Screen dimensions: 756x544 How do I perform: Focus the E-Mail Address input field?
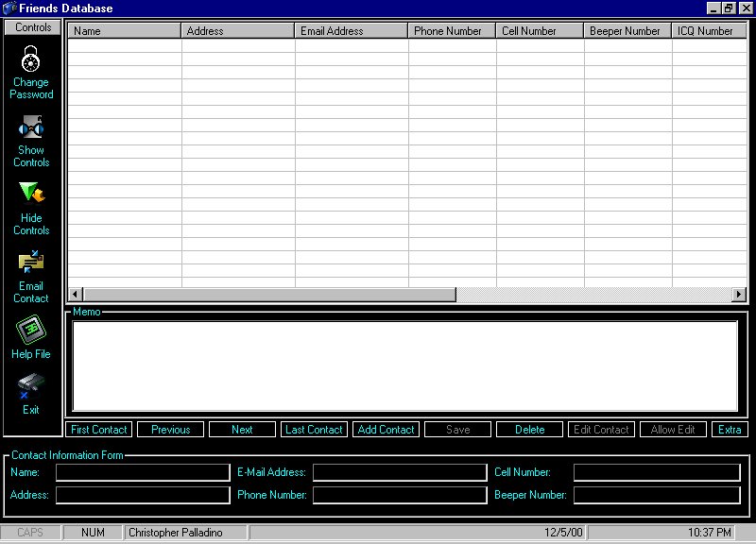tap(400, 472)
